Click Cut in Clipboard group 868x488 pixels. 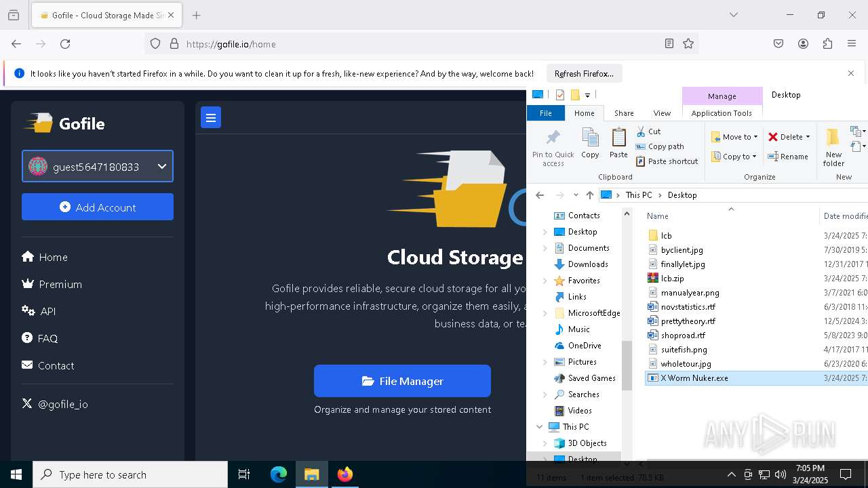pos(648,131)
